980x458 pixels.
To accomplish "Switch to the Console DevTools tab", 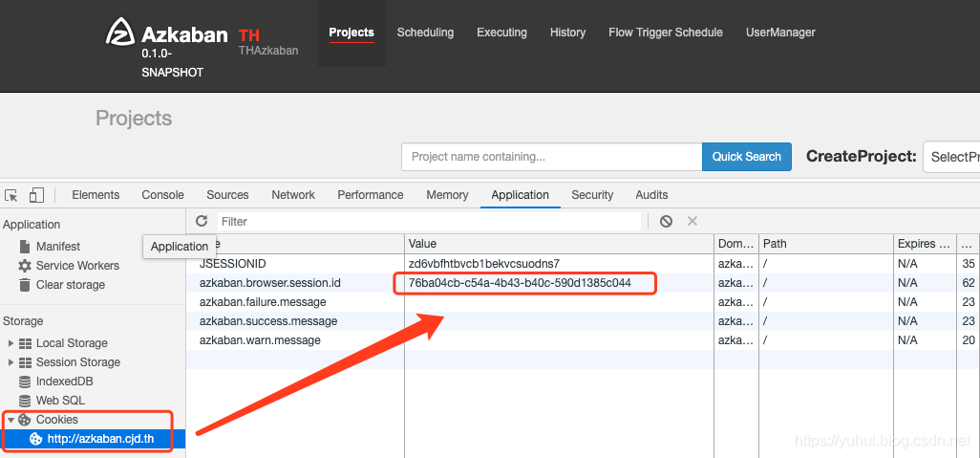I will (x=162, y=195).
